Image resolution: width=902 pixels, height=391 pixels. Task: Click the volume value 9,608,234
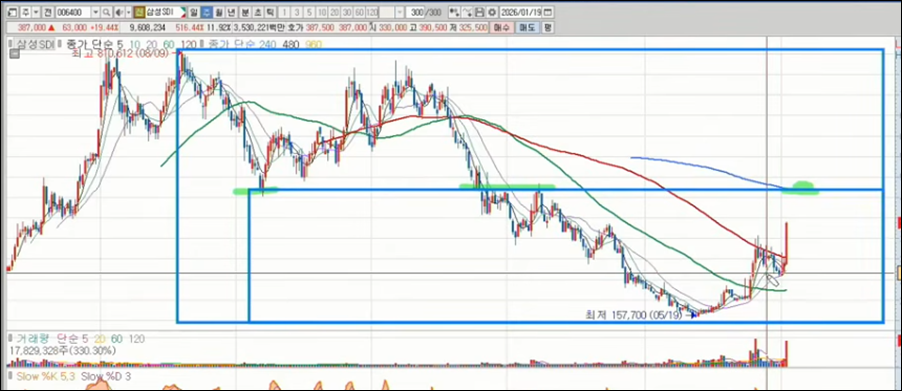[147, 28]
